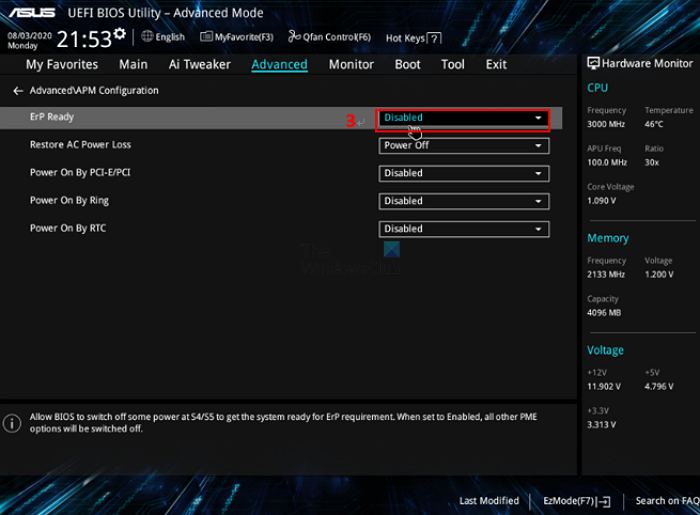700x515 pixels.
Task: Open the ErP Ready dropdown
Action: 463,118
